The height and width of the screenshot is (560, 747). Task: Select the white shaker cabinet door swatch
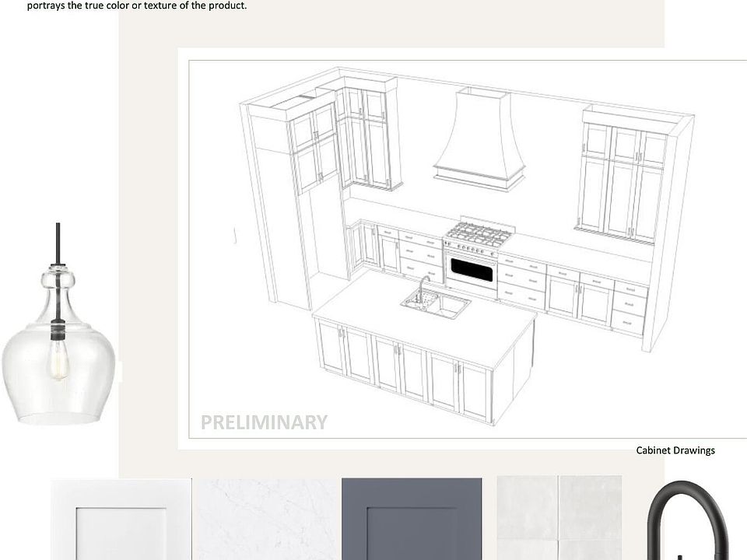click(x=121, y=520)
